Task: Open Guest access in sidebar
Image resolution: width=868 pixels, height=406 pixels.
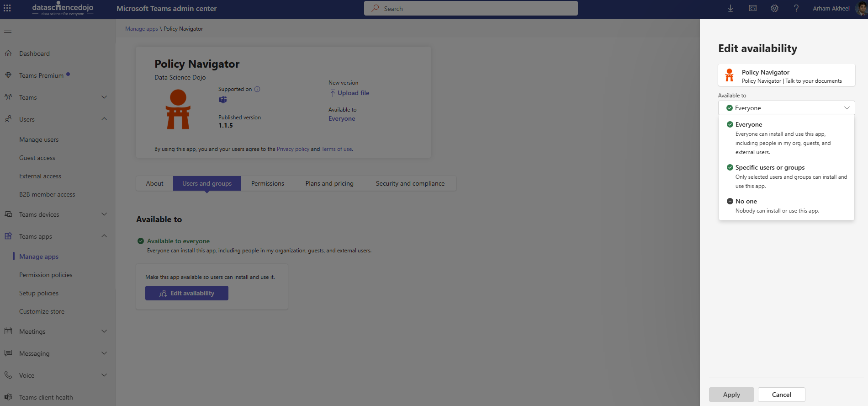Action: (x=37, y=158)
